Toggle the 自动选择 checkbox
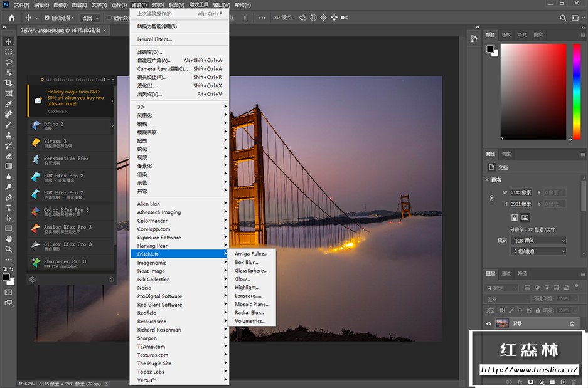This screenshot has height=388, width=588. tap(46, 18)
